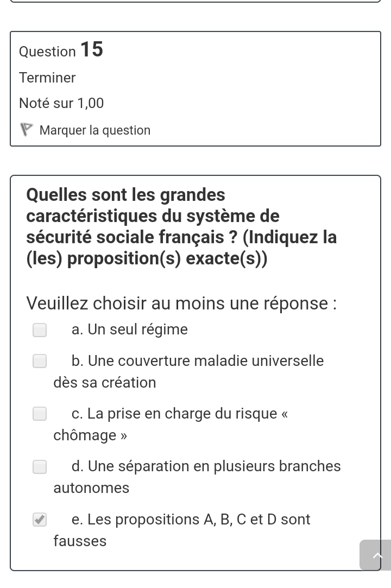Uncheck option e checkbox
The width and height of the screenshot is (391, 588).
click(x=39, y=520)
